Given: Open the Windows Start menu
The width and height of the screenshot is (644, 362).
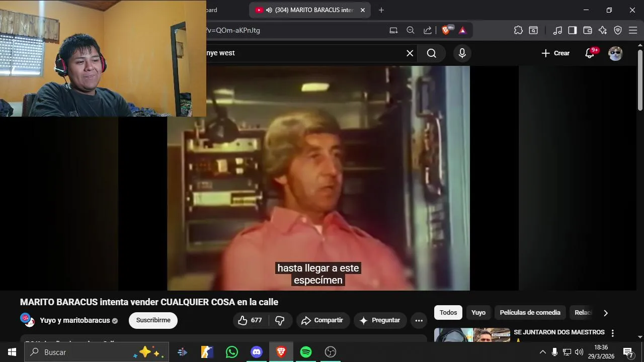Looking at the screenshot, I should click(12, 352).
